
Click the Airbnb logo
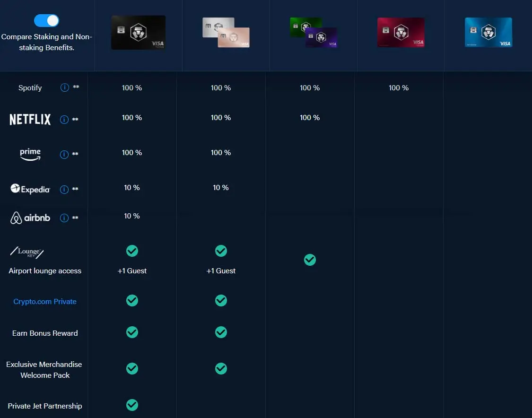[30, 218]
